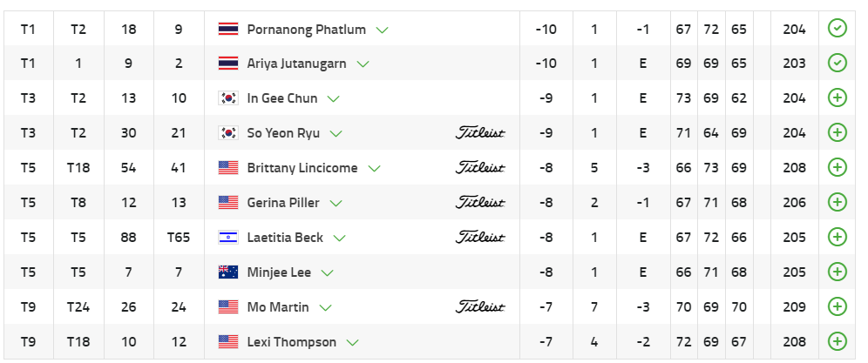This screenshot has height=363, width=868.
Task: Add Gerina Piller using plus icon
Action: [837, 203]
